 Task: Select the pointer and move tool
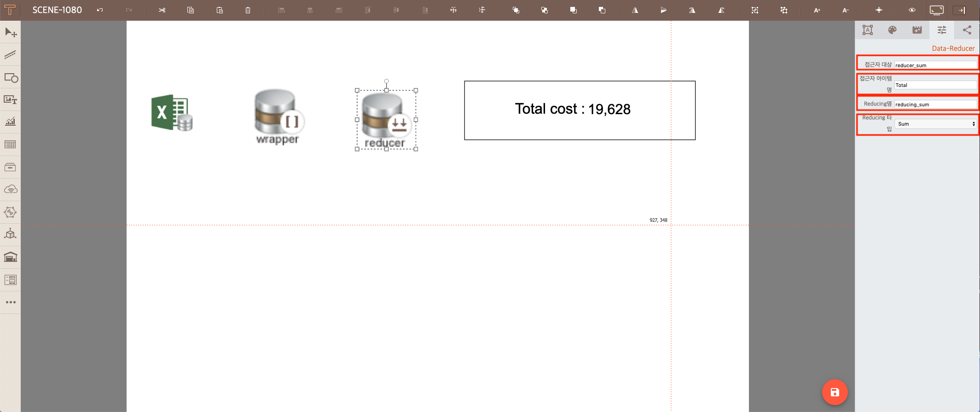coord(11,32)
